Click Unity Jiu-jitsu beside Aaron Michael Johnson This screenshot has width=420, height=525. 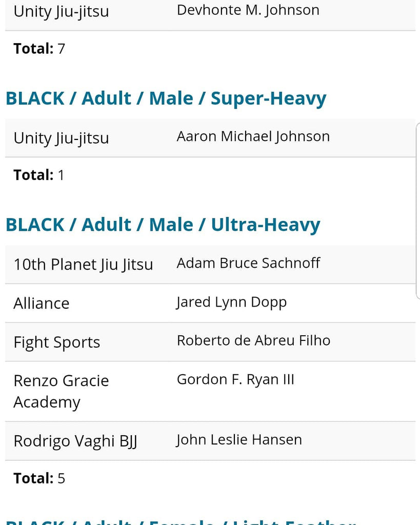click(61, 138)
